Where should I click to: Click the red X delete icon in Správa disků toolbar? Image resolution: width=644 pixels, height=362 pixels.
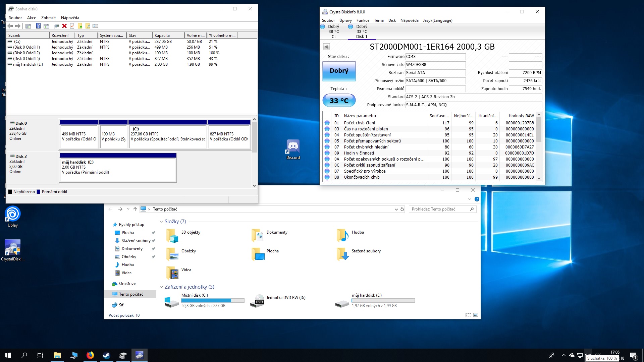(64, 26)
